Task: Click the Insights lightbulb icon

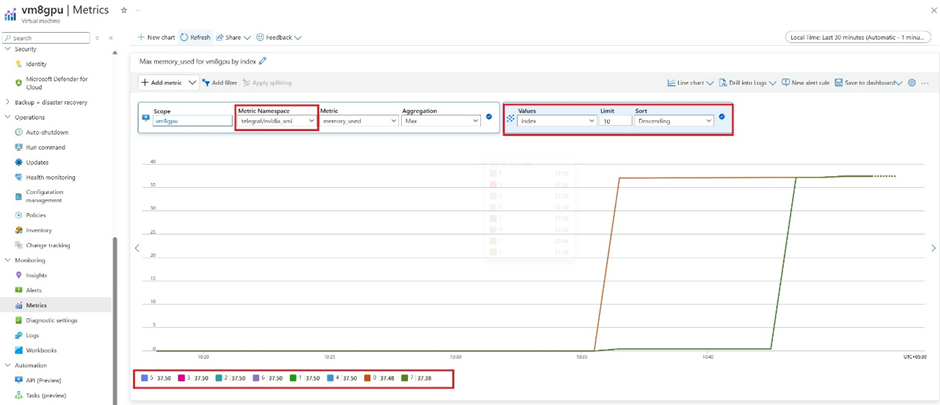Action: (x=19, y=275)
